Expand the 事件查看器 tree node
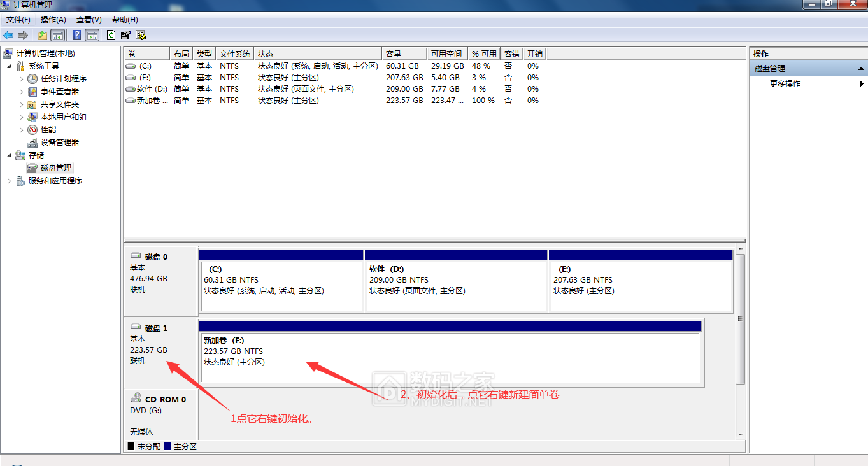Screen dimensions: 868x466 coord(21,92)
